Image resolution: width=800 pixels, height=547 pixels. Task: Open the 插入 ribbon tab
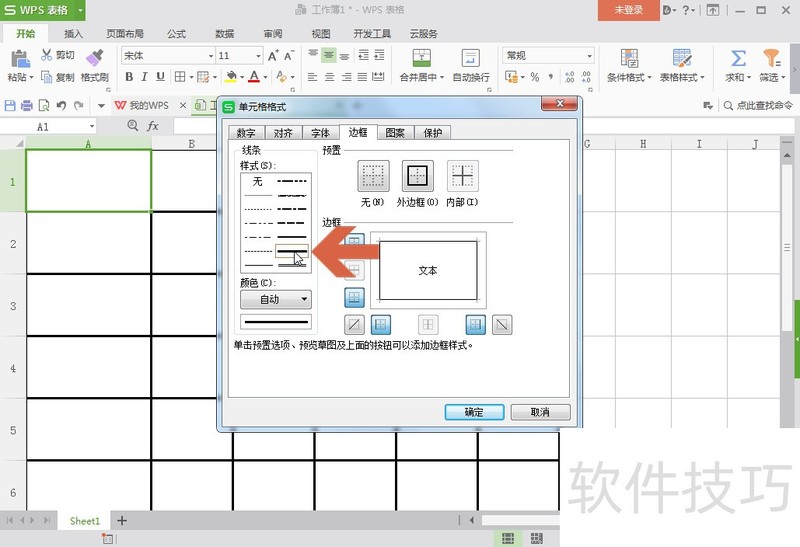(73, 34)
